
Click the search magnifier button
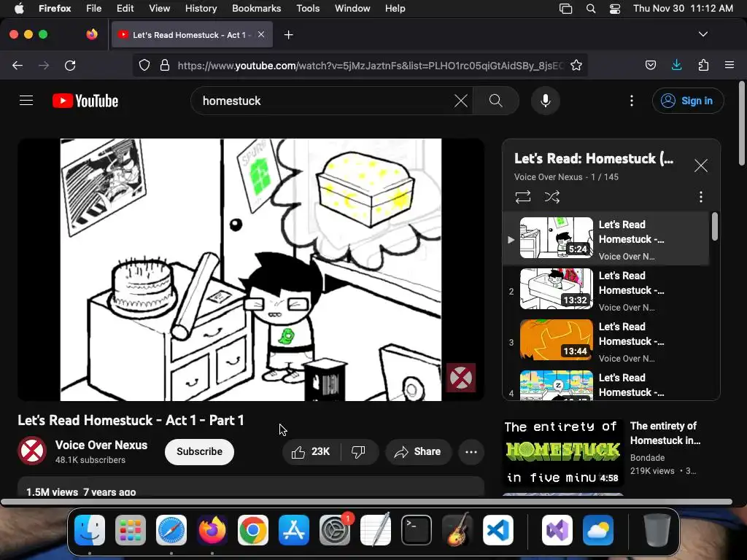496,101
